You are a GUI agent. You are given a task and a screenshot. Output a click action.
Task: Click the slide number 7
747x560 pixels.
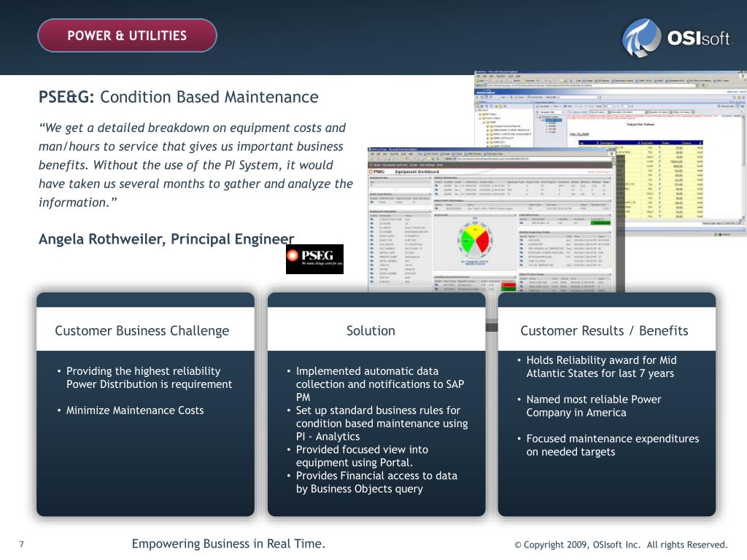point(21,544)
